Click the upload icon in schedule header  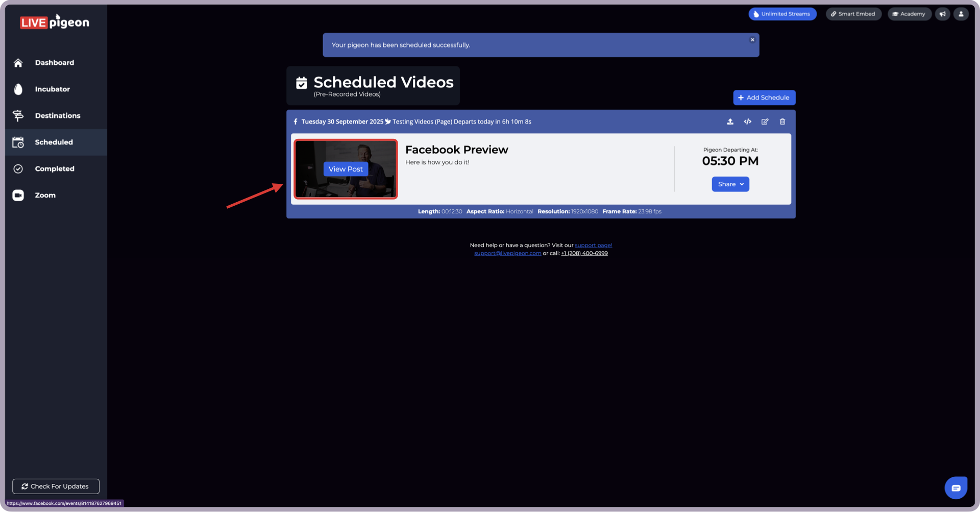730,122
